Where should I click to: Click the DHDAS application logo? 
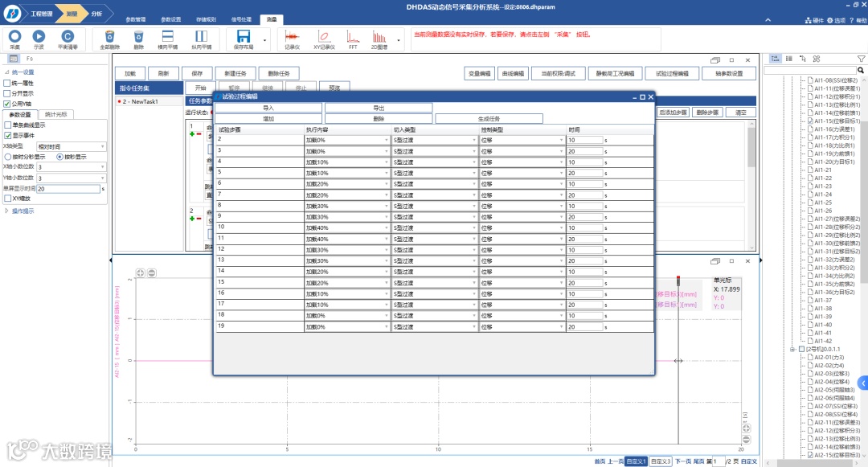[x=11, y=14]
